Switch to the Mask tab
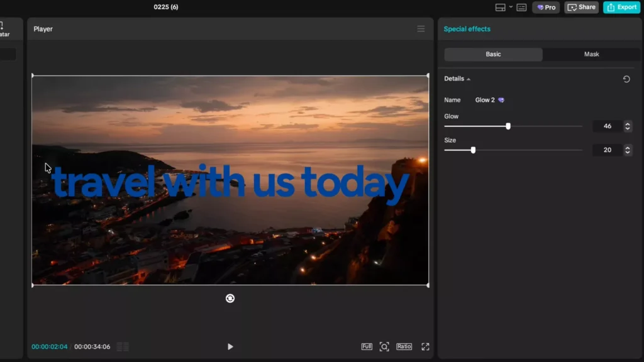Screen dimensions: 644x362 [x=591, y=55]
